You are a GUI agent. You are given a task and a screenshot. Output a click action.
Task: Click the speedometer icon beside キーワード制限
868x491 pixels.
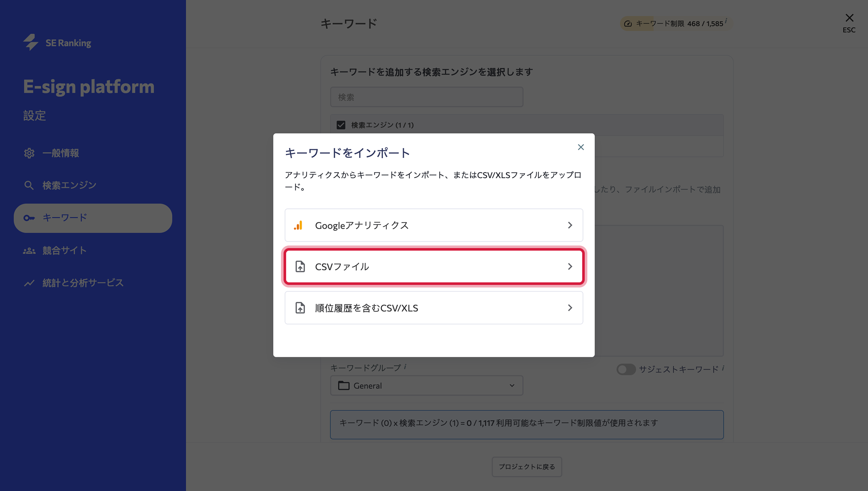pos(628,24)
